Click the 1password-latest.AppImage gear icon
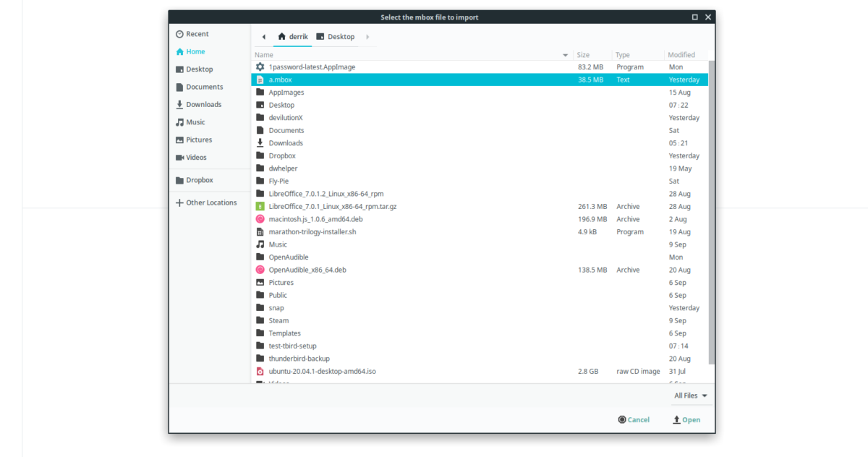This screenshot has height=457, width=868. [x=260, y=67]
